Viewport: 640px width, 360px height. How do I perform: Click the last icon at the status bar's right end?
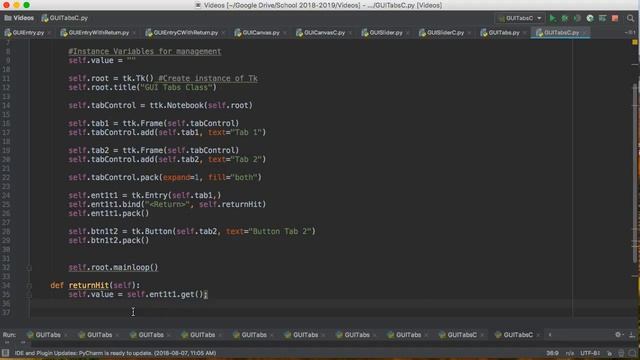632,353
